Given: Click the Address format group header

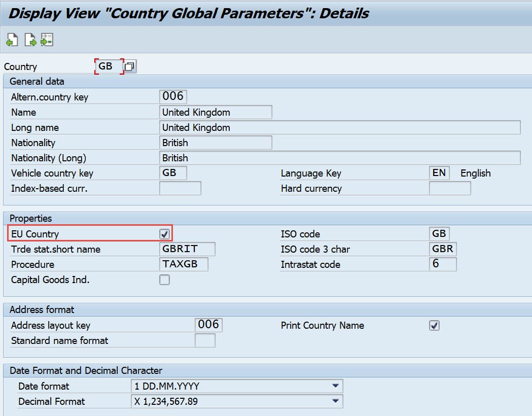Looking at the screenshot, I should coord(42,309).
